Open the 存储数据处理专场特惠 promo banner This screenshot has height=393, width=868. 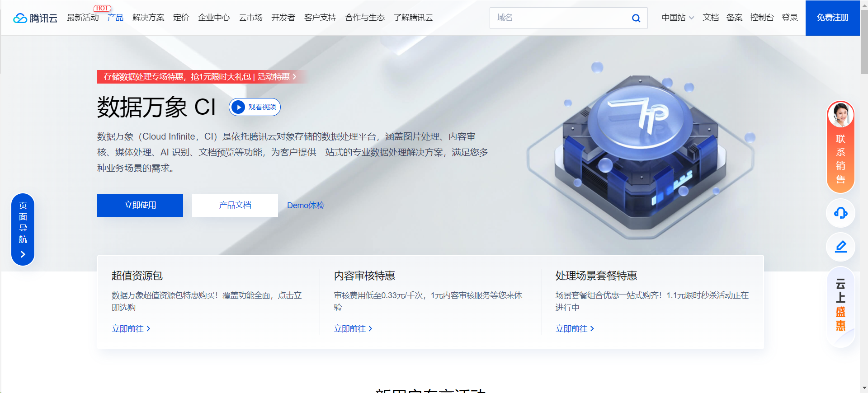coord(200,77)
